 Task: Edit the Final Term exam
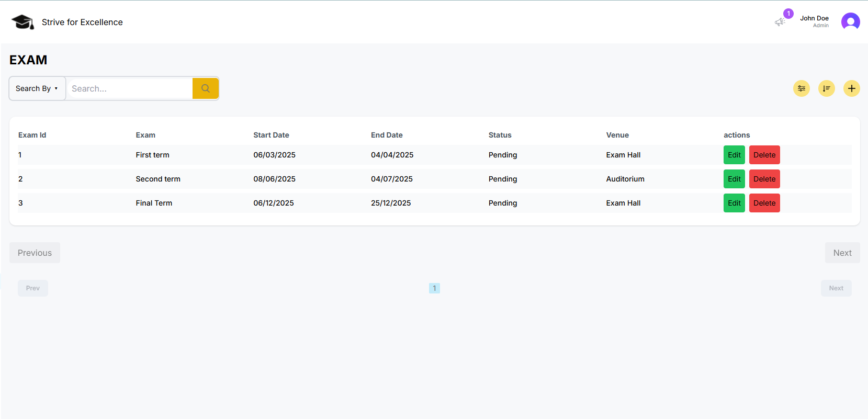tap(734, 203)
